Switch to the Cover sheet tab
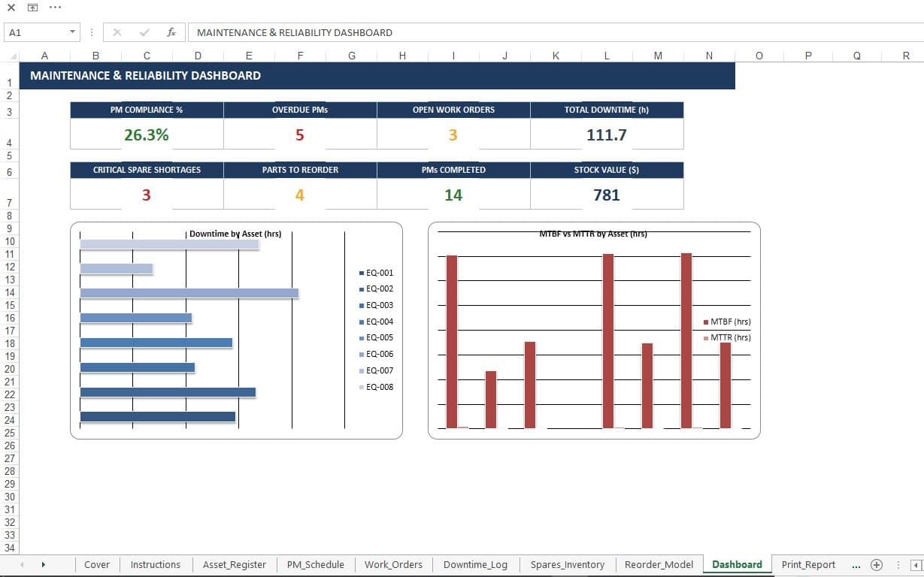924x577 pixels. coord(97,565)
